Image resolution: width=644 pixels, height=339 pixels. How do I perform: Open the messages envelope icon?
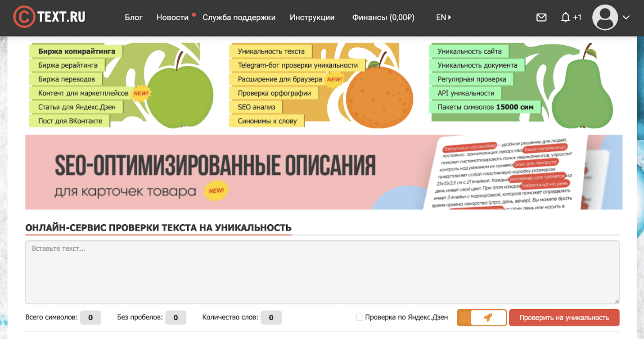[541, 18]
